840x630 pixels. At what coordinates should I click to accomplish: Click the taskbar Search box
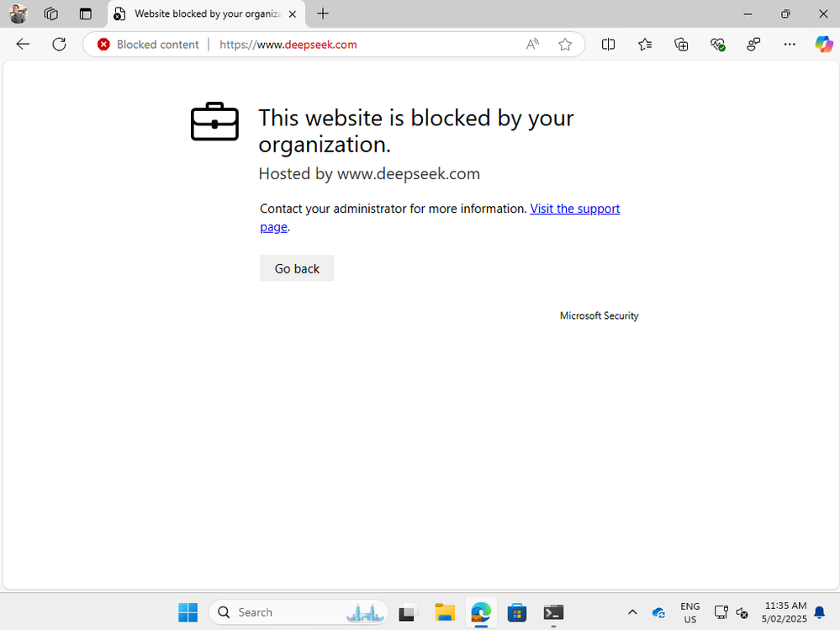click(x=299, y=612)
